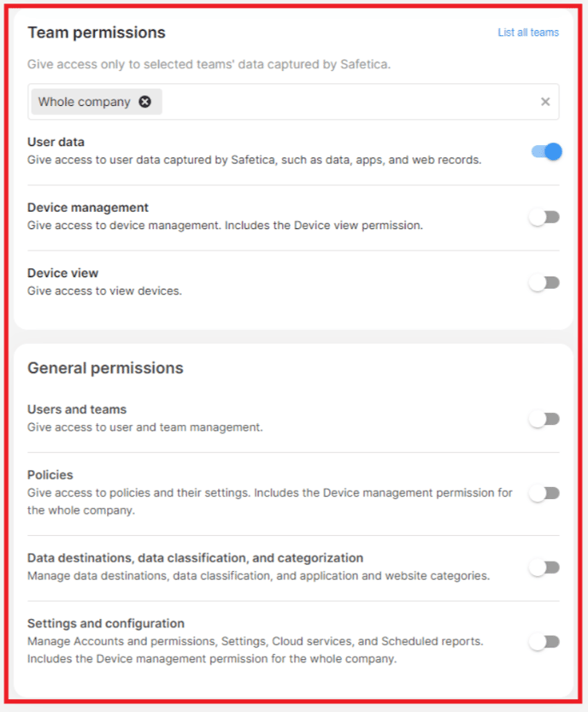Toggle Data destinations and classification permission
Viewport: 588px width, 712px height.
pos(544,567)
